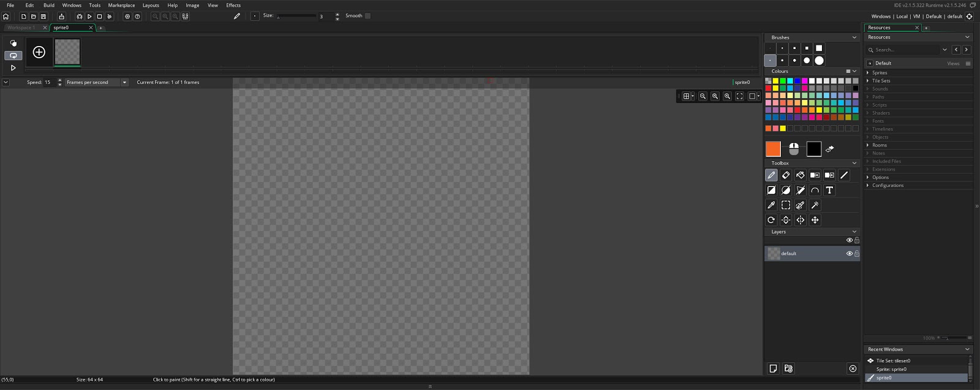The image size is (980, 390).
Task: Select the Rectangle selection tool
Action: click(x=786, y=205)
